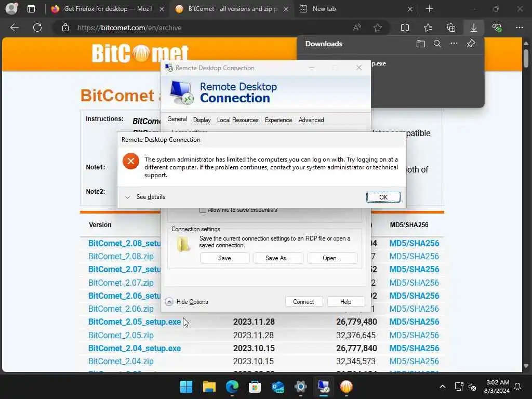The image size is (532, 399).
Task: Switch to the Advanced tab
Action: (x=311, y=120)
